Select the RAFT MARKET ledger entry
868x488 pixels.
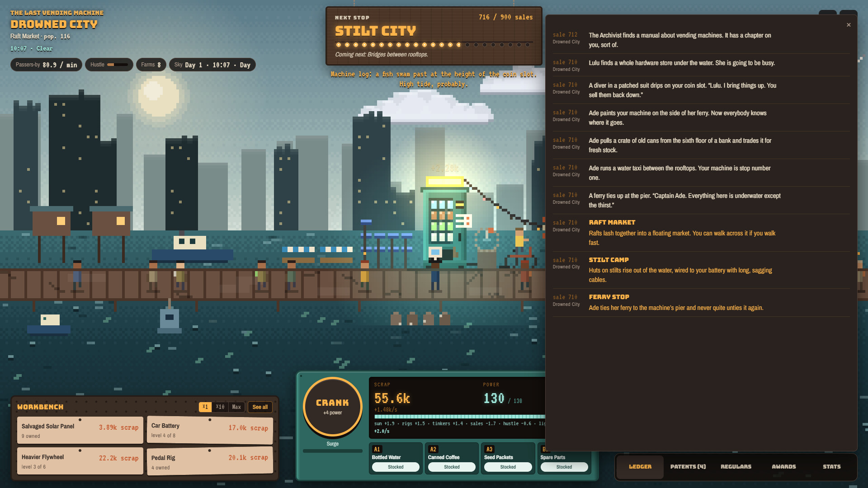click(701, 232)
